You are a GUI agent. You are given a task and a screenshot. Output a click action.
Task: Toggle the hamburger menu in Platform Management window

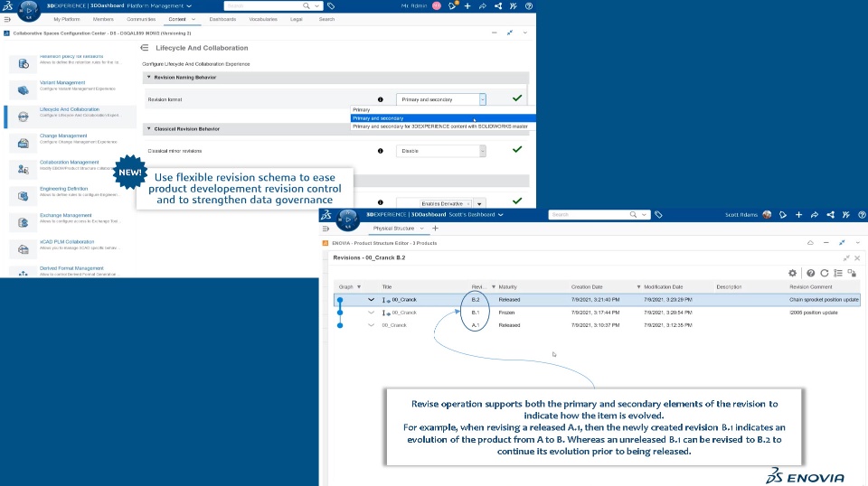click(7, 19)
